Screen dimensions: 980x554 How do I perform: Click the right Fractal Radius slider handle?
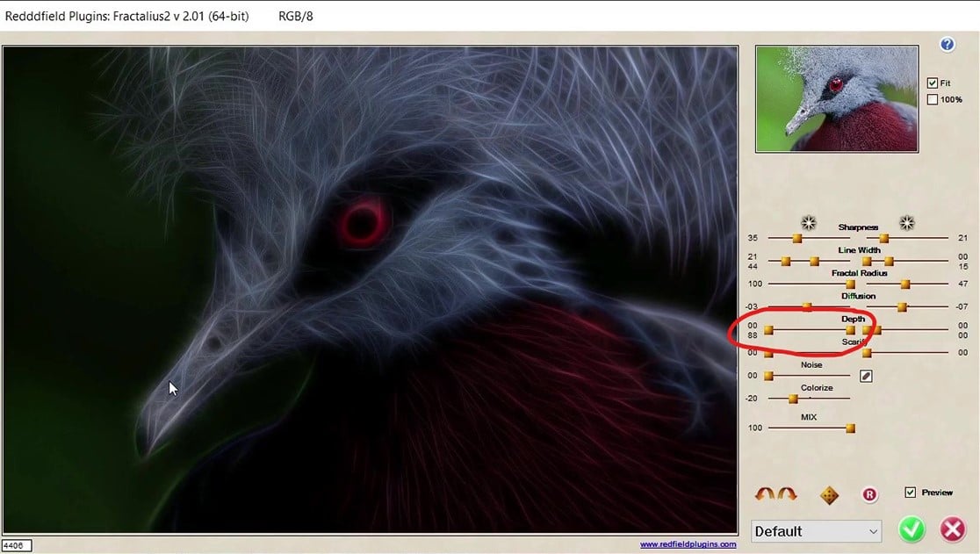point(905,284)
